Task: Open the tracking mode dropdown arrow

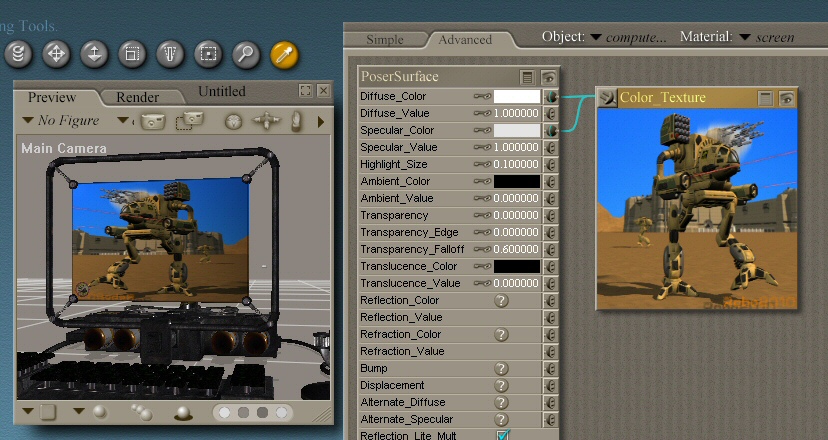Action: [79, 410]
